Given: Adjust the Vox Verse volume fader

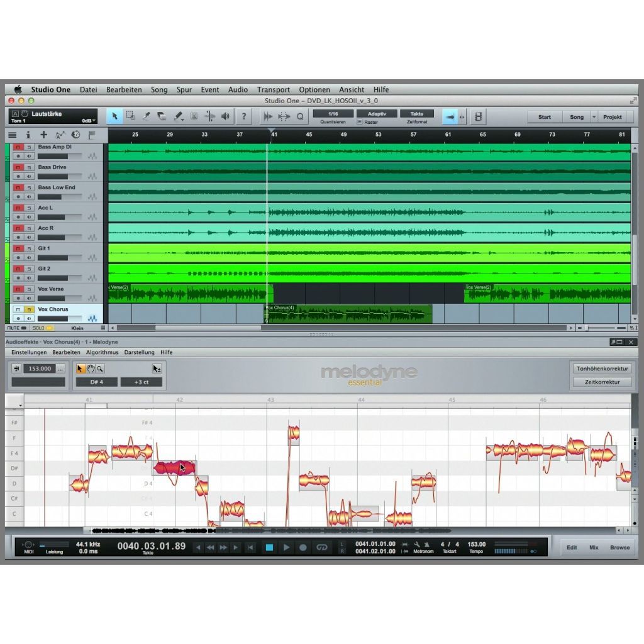Looking at the screenshot, I should coord(59,299).
